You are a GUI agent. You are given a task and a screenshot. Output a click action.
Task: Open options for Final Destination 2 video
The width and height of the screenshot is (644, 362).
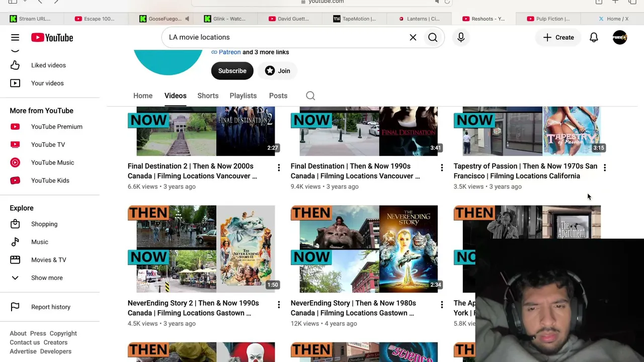click(x=279, y=167)
